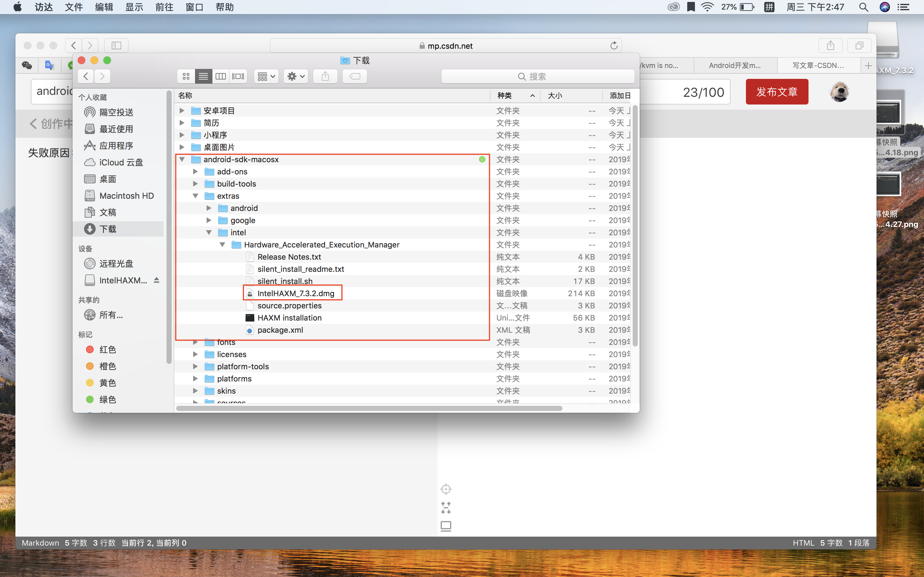Reload the Safari page
Image resolution: width=924 pixels, height=577 pixels.
pyautogui.click(x=613, y=46)
